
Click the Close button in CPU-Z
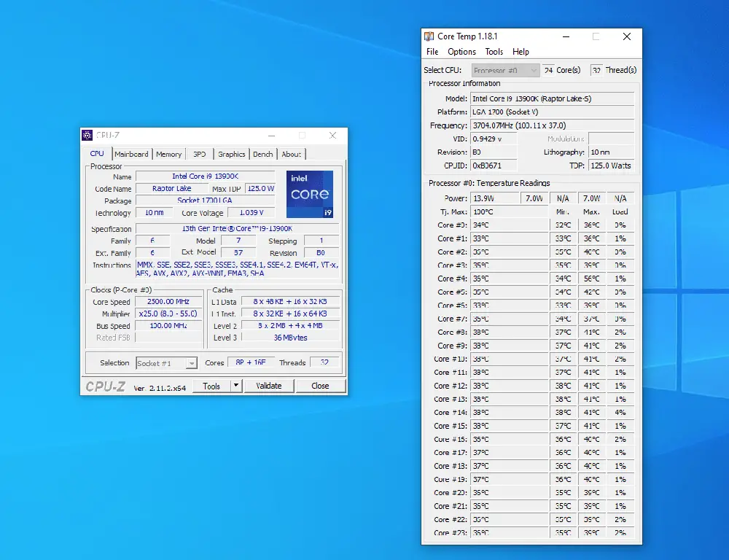pyautogui.click(x=320, y=386)
